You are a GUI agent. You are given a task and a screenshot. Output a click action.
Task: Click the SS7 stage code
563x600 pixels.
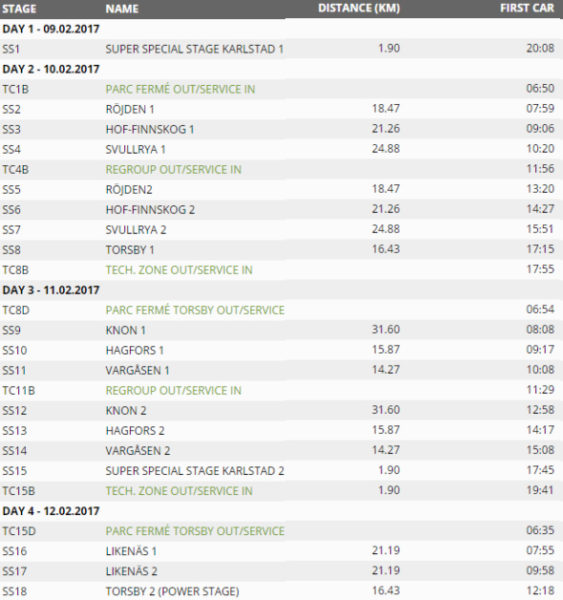[x=11, y=230]
